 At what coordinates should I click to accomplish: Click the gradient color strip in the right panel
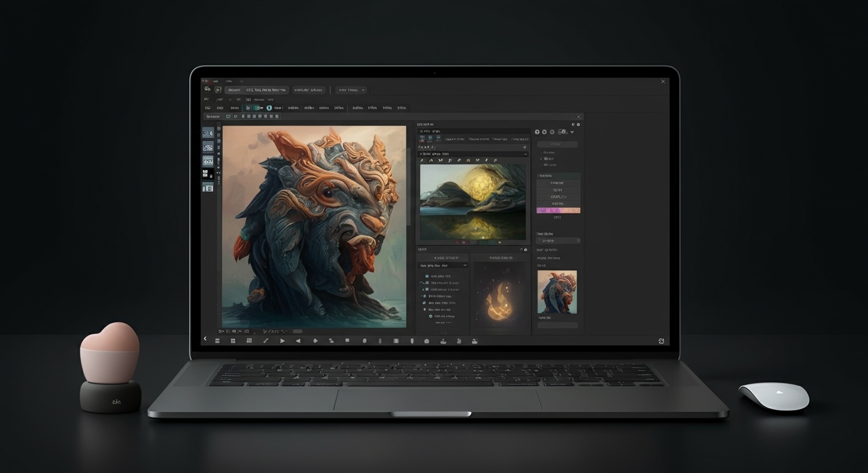coord(558,209)
